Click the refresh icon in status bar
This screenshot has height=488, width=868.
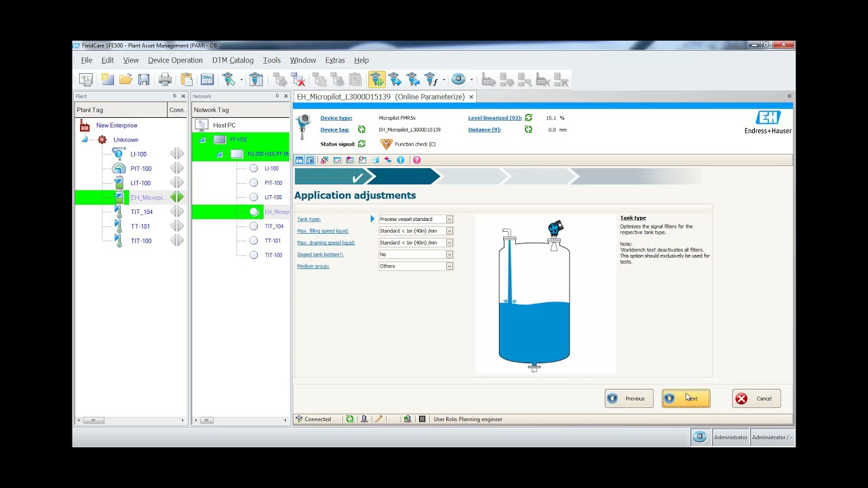[x=350, y=419]
